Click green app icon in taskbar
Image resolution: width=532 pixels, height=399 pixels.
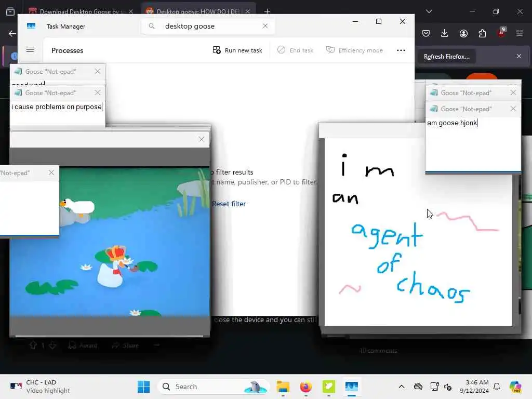click(328, 387)
